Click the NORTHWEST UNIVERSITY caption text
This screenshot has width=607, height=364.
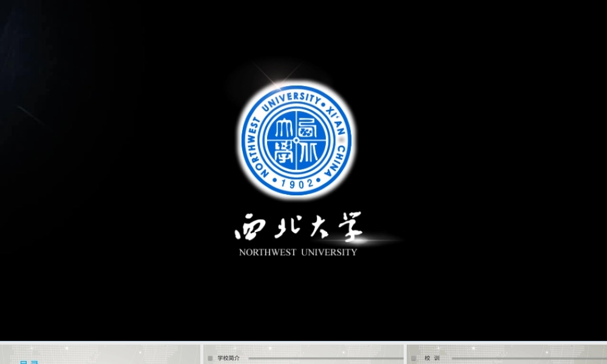(x=298, y=252)
